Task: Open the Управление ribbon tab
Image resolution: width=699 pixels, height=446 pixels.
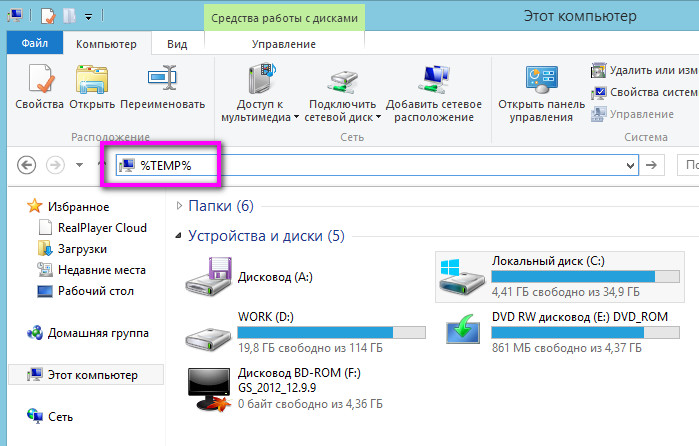Action: tap(284, 44)
